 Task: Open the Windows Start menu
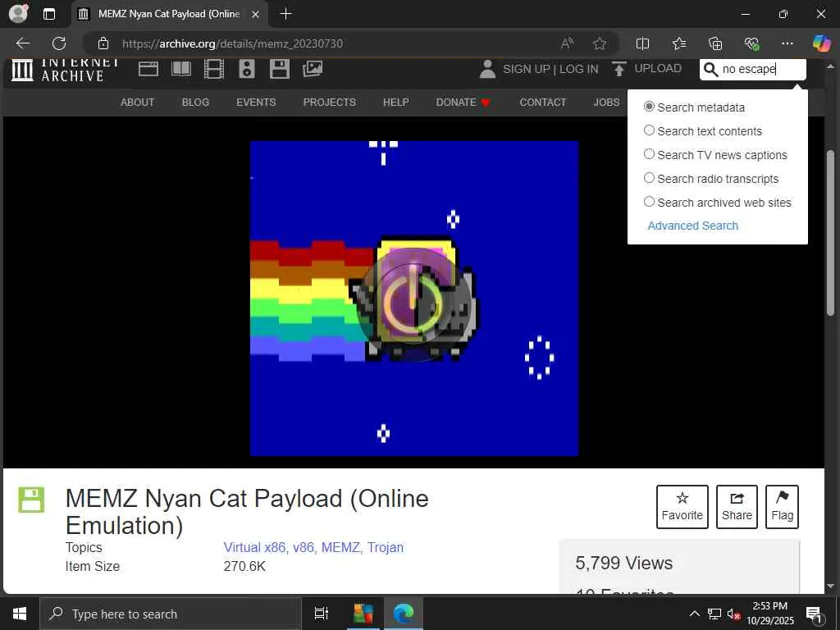[20, 614]
